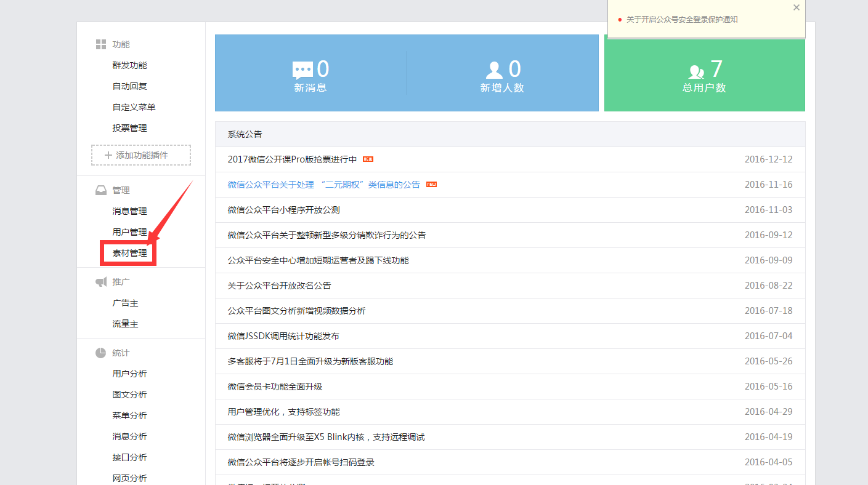Open the 关于开启公众号安全登录保护通知 notice

(x=681, y=20)
